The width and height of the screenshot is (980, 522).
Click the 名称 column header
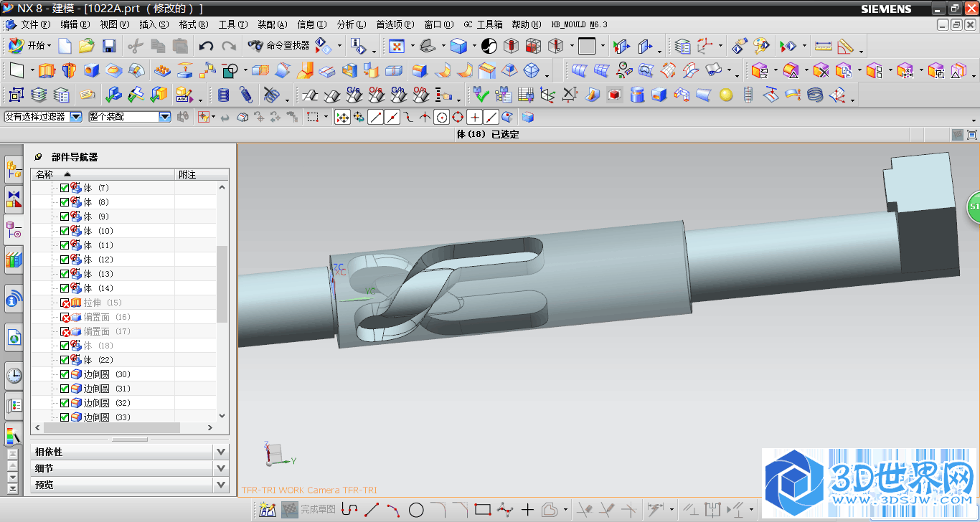coord(103,174)
